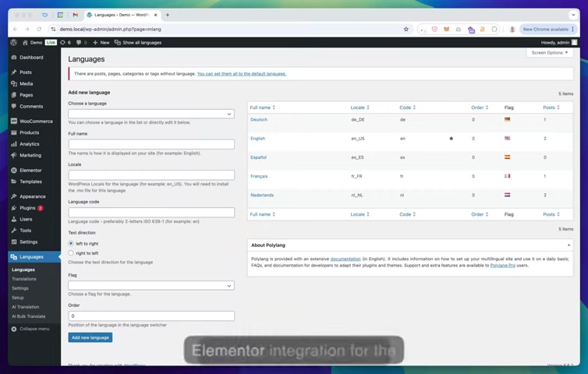Sort table by Full name header

(262, 108)
